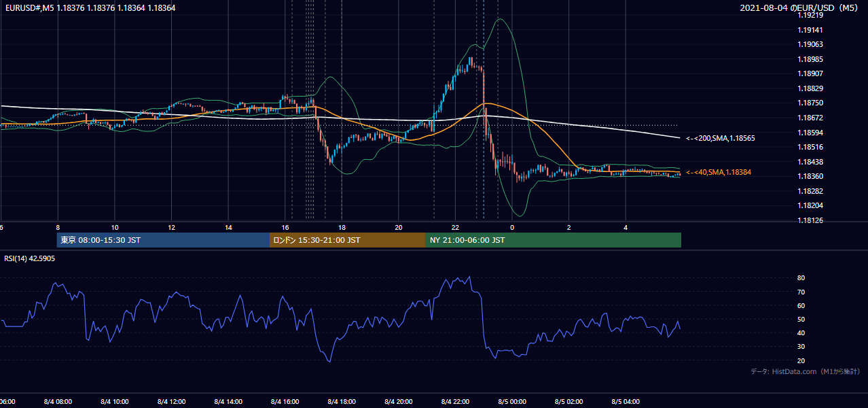Click price axis value 1.19063

click(x=810, y=44)
